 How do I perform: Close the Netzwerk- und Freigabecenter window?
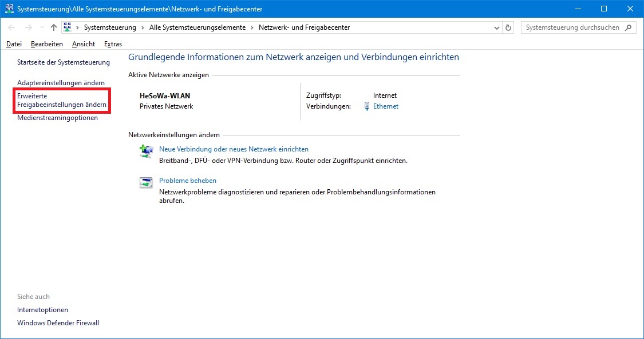[630, 9]
